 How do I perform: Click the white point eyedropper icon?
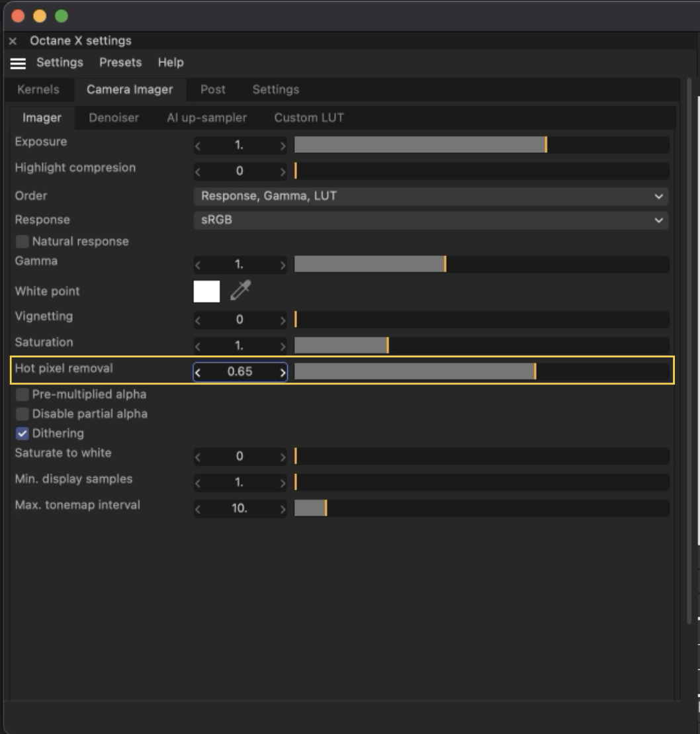241,291
